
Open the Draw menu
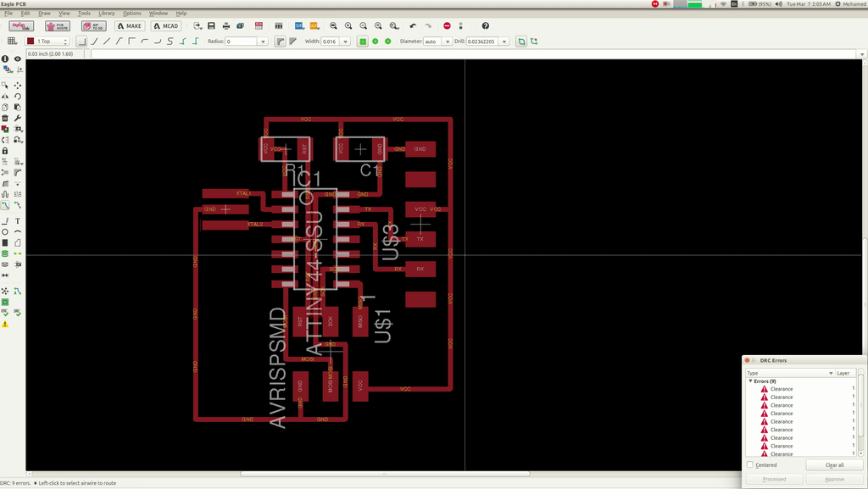pos(44,14)
